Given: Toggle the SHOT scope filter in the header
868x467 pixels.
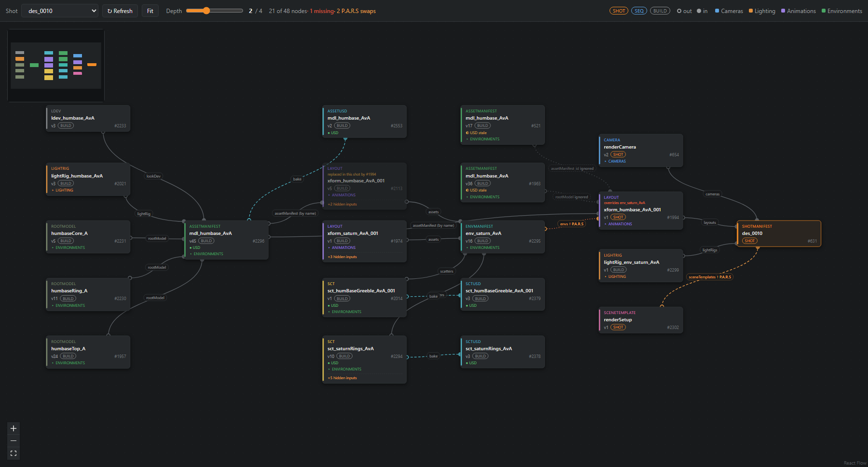Looking at the screenshot, I should 619,11.
